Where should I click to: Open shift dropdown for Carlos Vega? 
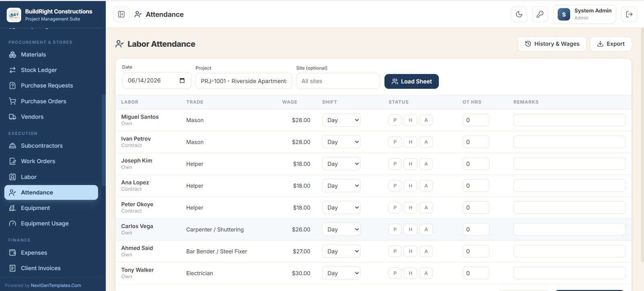[x=341, y=230]
